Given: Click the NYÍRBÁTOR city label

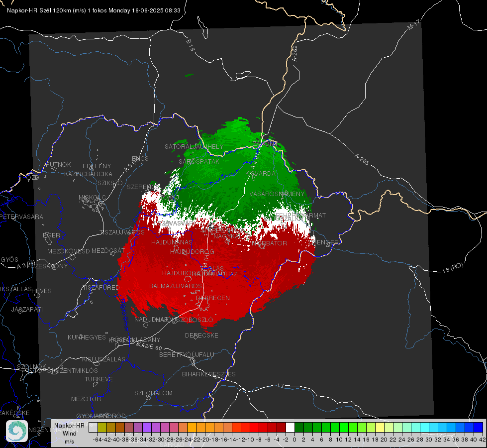Looking at the screenshot, I should (269, 243).
